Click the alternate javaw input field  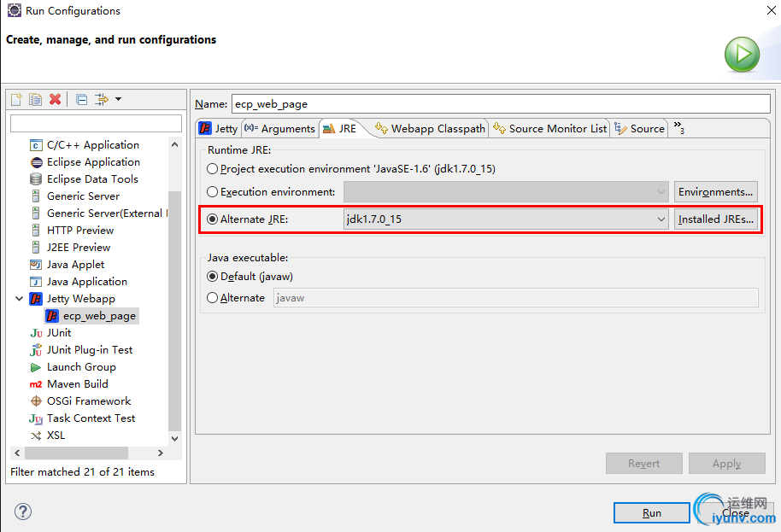click(x=515, y=298)
